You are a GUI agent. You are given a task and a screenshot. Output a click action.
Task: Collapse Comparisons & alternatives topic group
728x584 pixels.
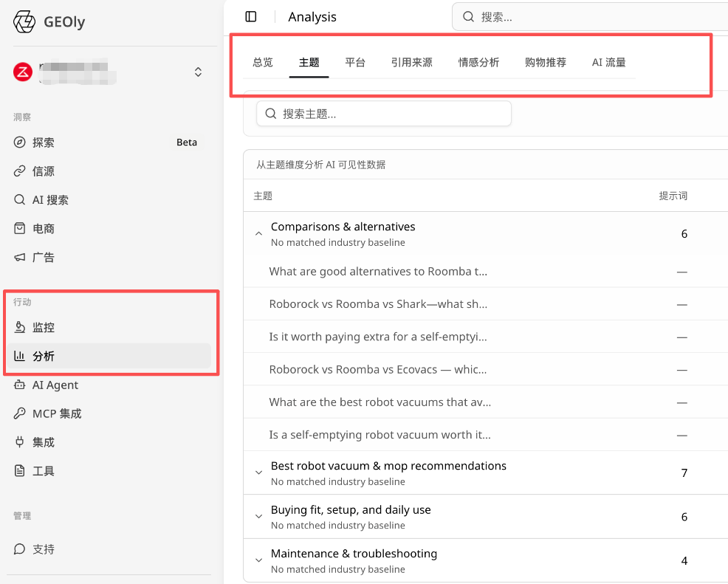pyautogui.click(x=258, y=233)
